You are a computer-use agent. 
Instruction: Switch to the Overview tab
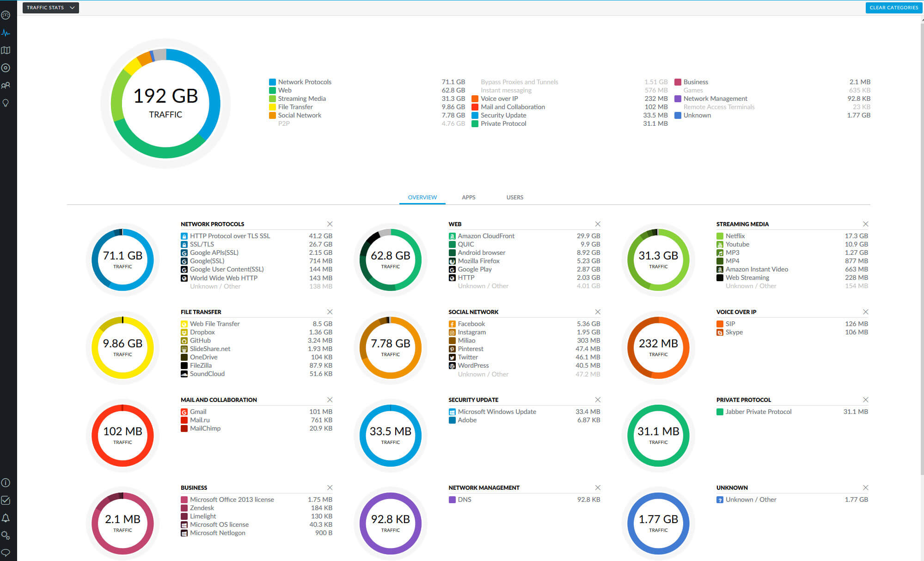tap(422, 197)
